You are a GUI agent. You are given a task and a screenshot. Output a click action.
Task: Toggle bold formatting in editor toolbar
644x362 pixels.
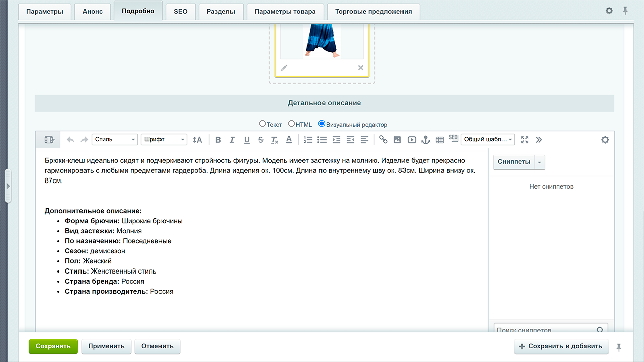pyautogui.click(x=218, y=140)
